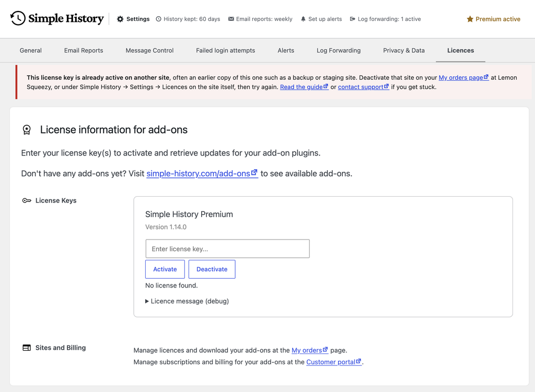Click the Simple History logo text

pyautogui.click(x=66, y=18)
